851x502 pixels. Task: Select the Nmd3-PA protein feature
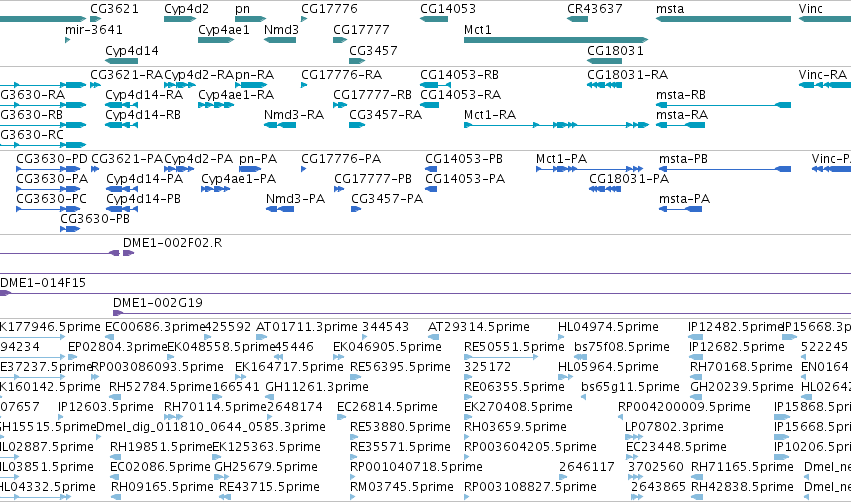click(280, 209)
